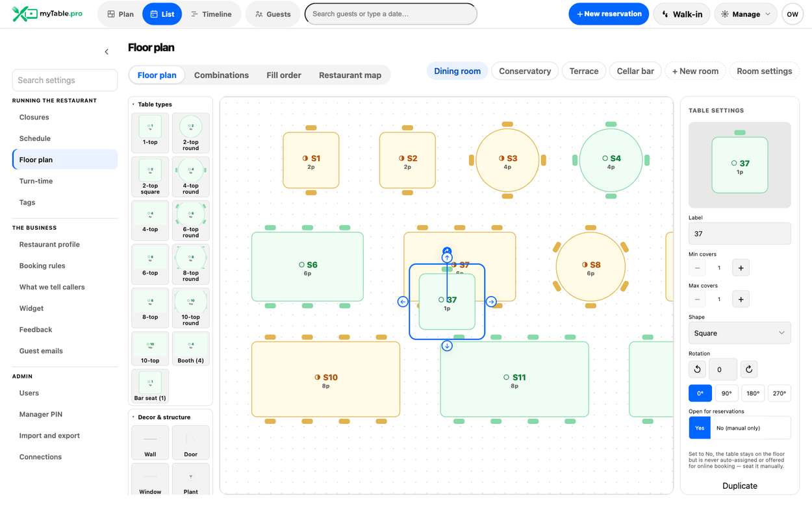Create a New reservation

[x=609, y=14]
